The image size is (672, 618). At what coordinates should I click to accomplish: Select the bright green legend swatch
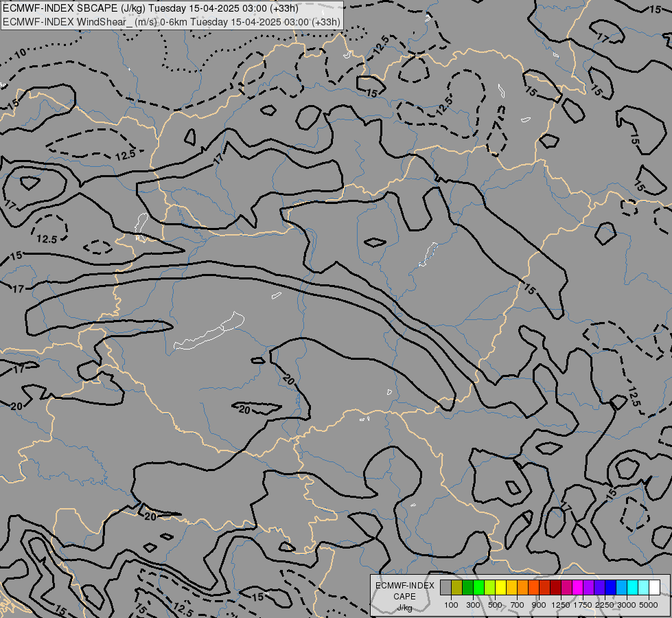point(478,588)
